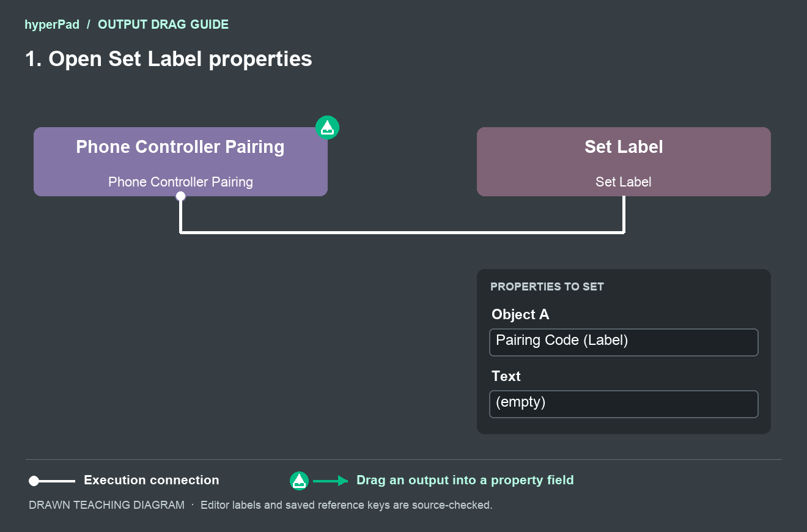This screenshot has width=807, height=532.
Task: Click the 'Object A' property label
Action: [520, 314]
